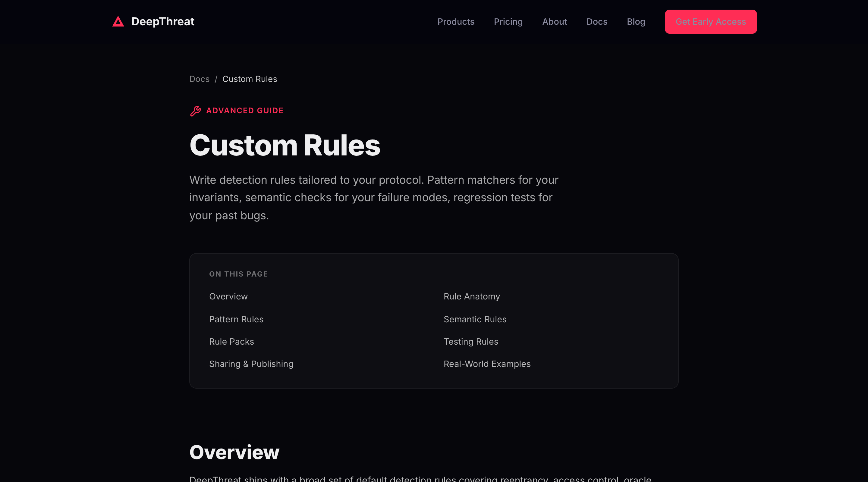Image resolution: width=868 pixels, height=482 pixels.
Task: Select Docs in the top navigation
Action: [596, 22]
